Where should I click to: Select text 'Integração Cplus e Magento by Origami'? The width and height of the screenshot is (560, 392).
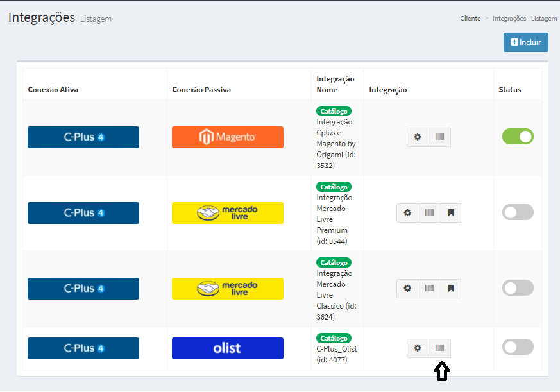336,139
